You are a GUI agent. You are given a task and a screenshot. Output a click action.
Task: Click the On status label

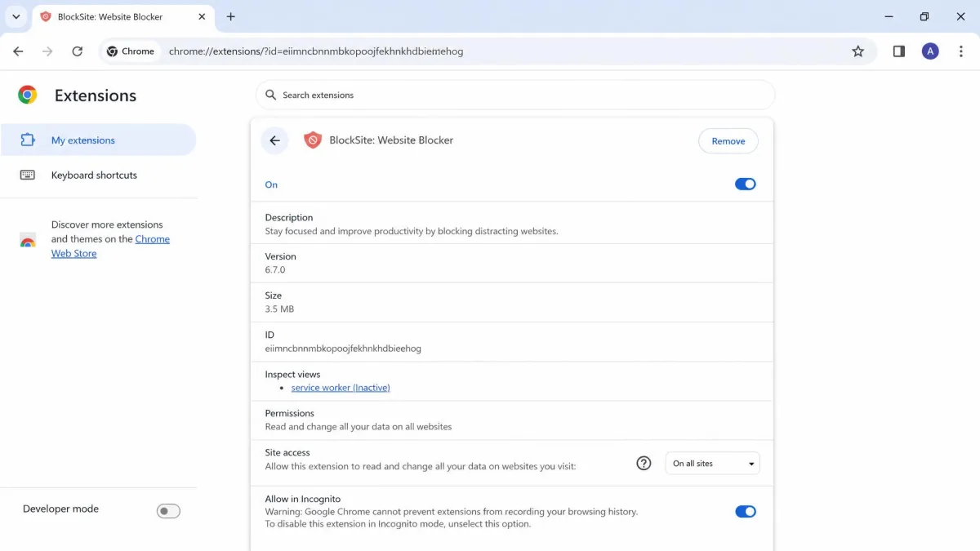(271, 185)
